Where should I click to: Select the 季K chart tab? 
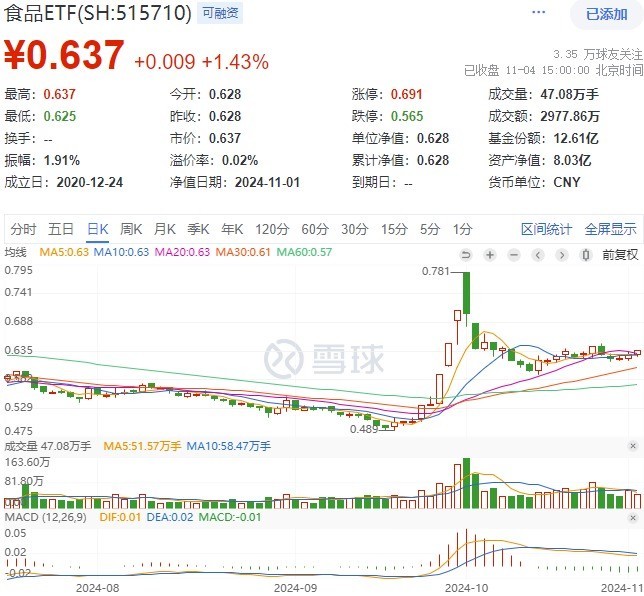point(198,229)
